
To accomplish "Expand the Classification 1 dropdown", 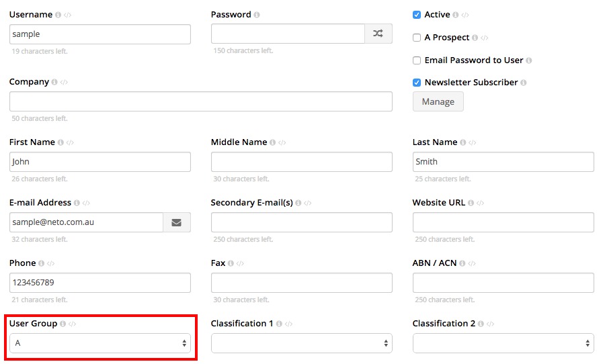I will click(x=301, y=343).
